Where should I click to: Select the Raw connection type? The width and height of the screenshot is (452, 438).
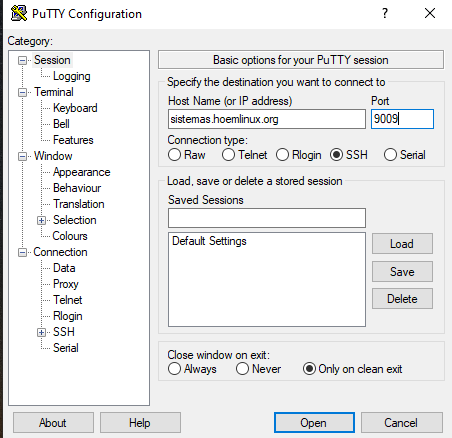pyautogui.click(x=174, y=155)
